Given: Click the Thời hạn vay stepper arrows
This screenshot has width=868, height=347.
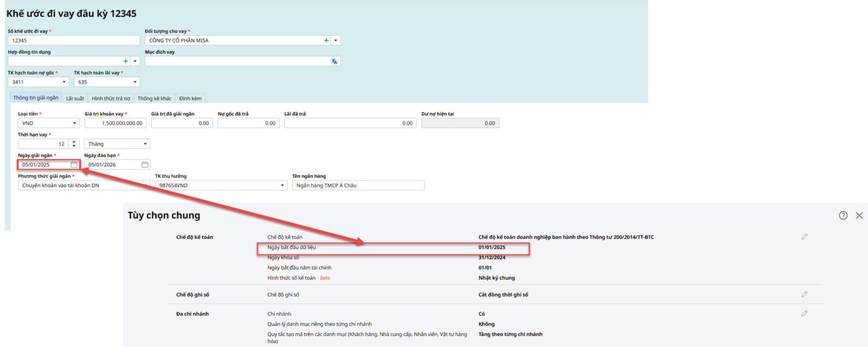Looking at the screenshot, I should pyautogui.click(x=74, y=144).
